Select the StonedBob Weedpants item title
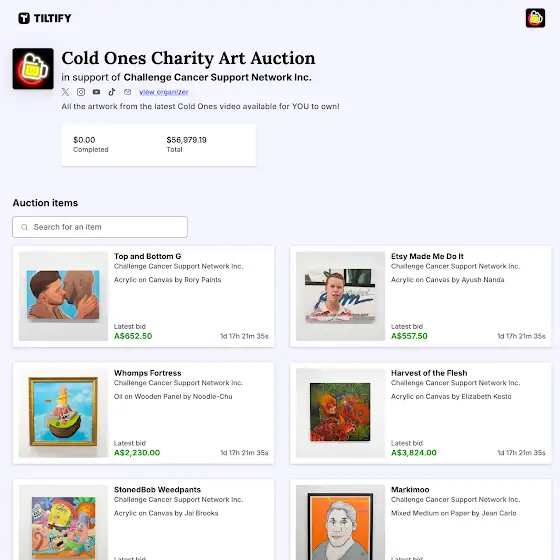560x560 pixels. click(x=158, y=490)
